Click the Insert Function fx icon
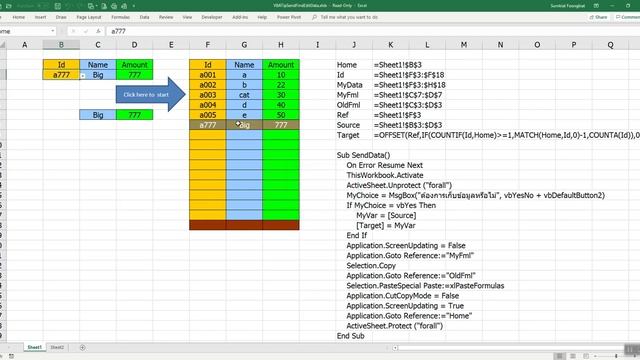The height and width of the screenshot is (360, 640). tap(98, 31)
